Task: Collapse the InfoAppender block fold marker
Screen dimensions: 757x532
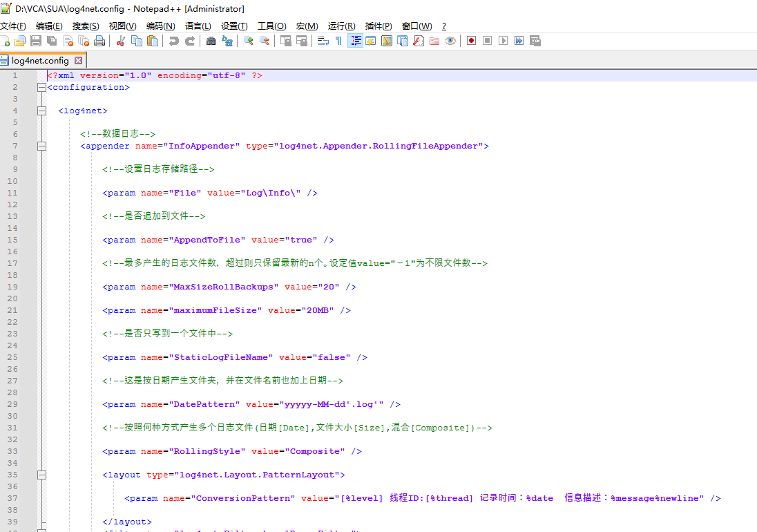Action: 42,146
